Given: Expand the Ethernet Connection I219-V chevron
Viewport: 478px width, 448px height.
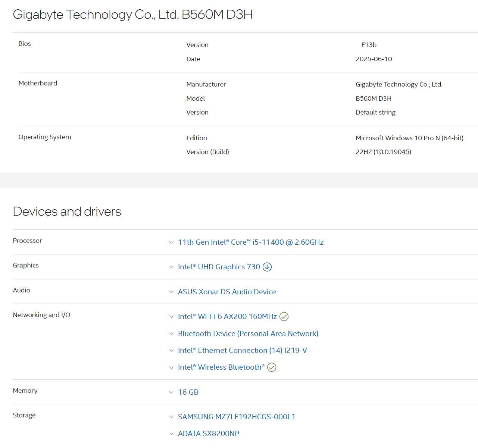Looking at the screenshot, I should pyautogui.click(x=171, y=351).
